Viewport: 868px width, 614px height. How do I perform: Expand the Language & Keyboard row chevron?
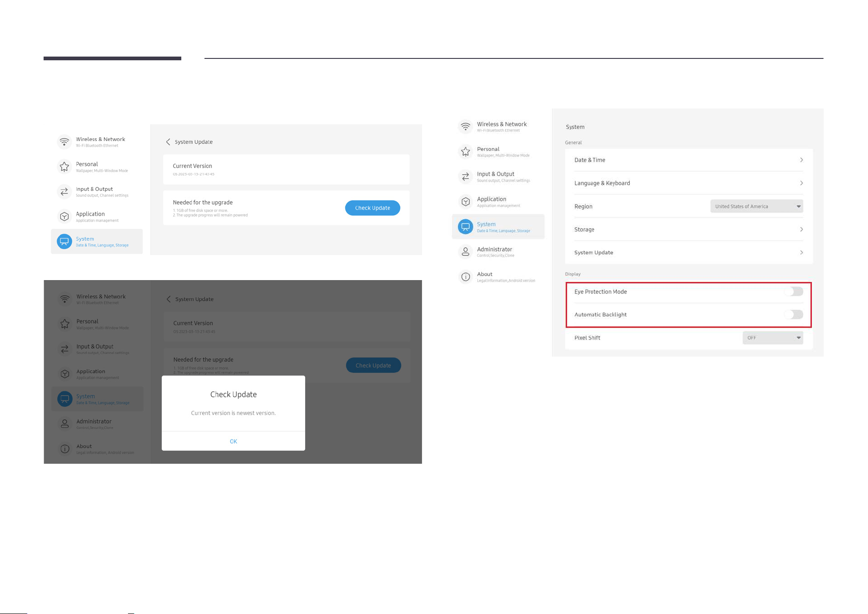point(801,183)
